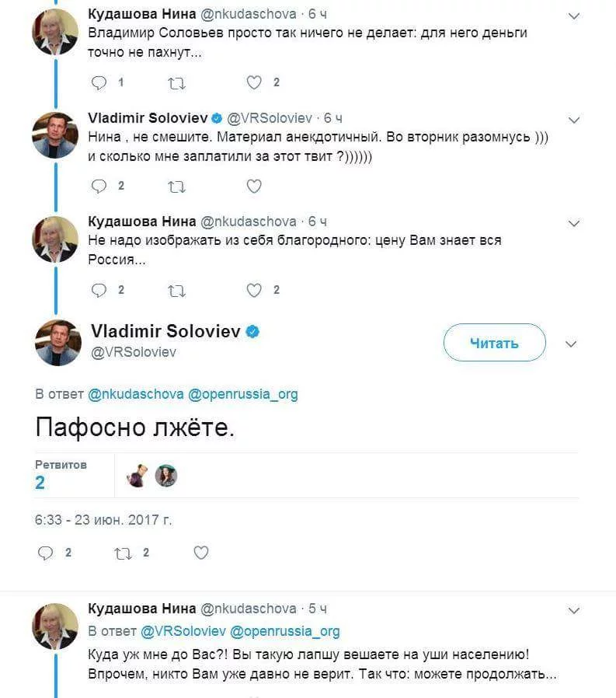Reply to Nina's first tweet about money
This screenshot has width=616, height=698.
coord(99,82)
